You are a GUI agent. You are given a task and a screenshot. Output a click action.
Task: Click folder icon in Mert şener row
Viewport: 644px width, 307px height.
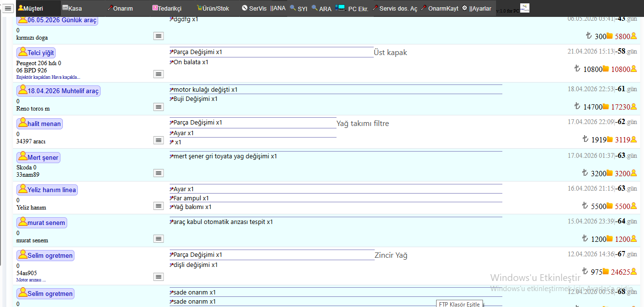click(x=610, y=173)
